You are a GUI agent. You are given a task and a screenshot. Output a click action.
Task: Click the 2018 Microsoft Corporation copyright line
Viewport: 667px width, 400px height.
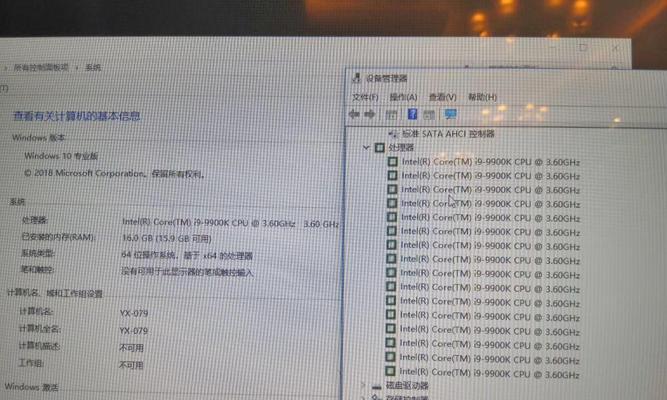114,173
